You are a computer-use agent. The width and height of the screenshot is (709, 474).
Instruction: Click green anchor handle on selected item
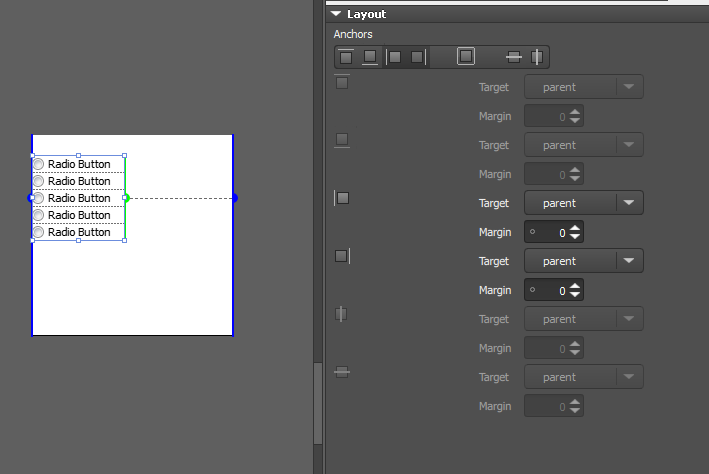pyautogui.click(x=126, y=198)
